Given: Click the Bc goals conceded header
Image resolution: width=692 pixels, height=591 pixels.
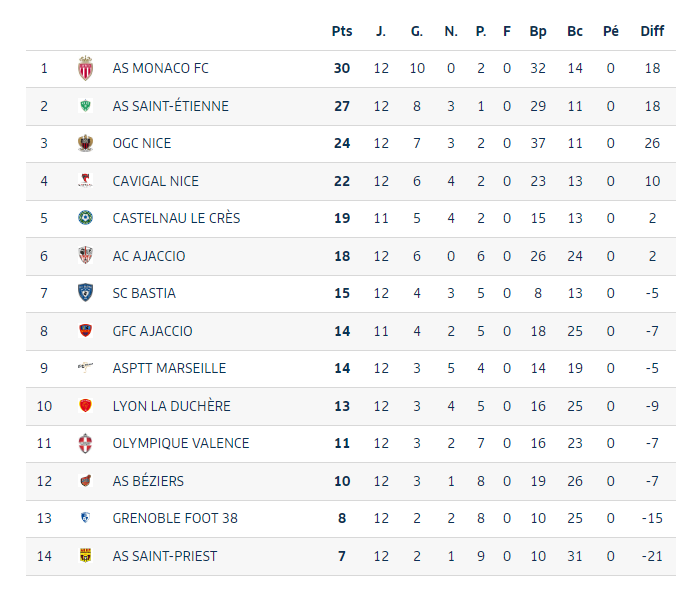Looking at the screenshot, I should pyautogui.click(x=575, y=31).
